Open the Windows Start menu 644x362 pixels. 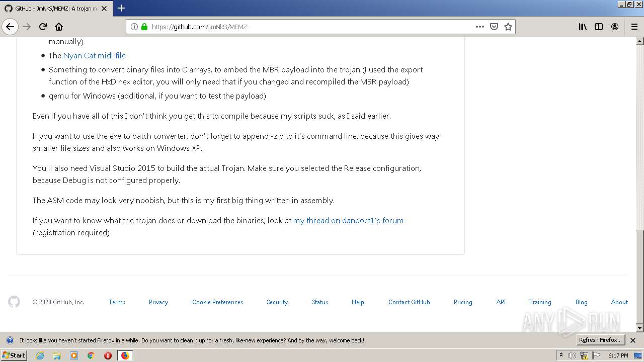tap(14, 355)
